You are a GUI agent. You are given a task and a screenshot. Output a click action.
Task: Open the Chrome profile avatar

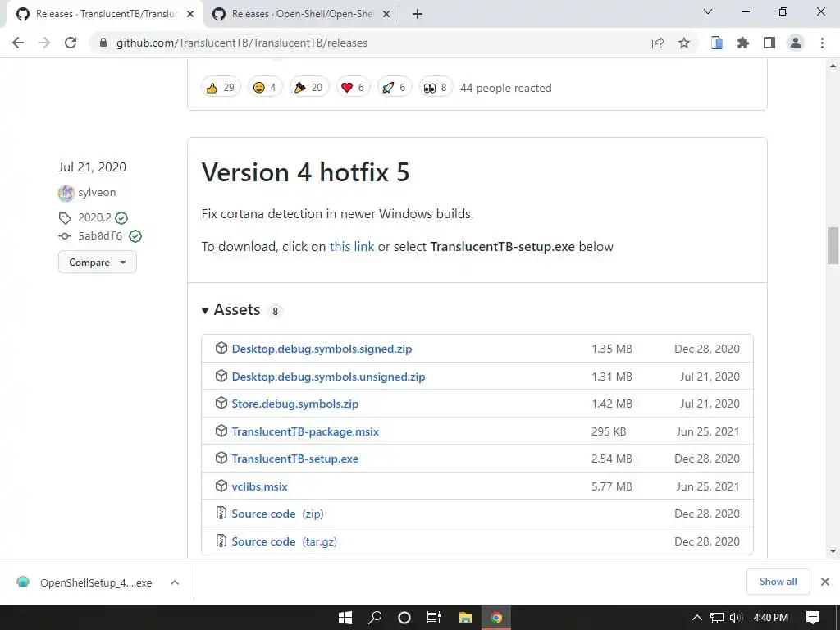point(795,43)
